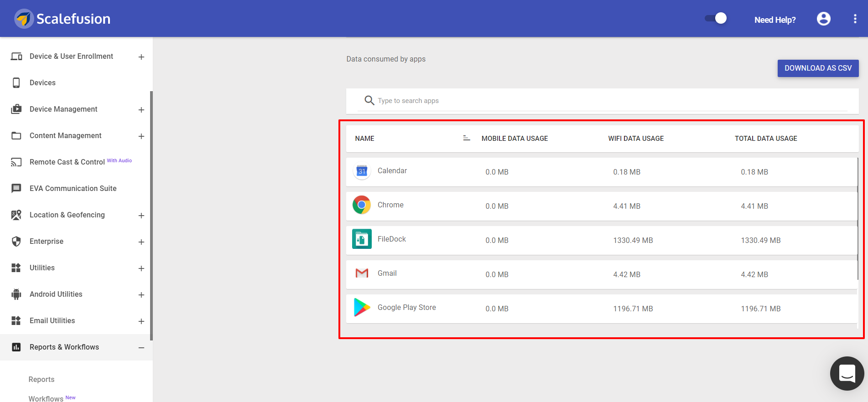This screenshot has height=402, width=868.
Task: Collapse Reports & Workflows section
Action: (141, 348)
